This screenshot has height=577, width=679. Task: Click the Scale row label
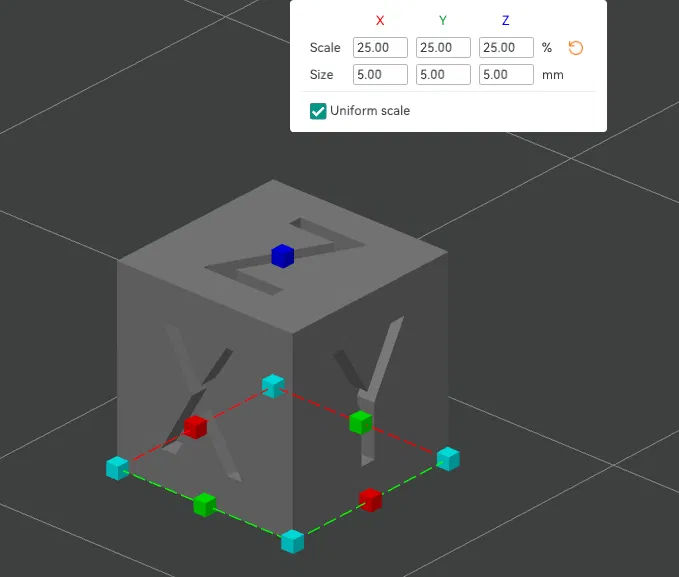pos(325,48)
